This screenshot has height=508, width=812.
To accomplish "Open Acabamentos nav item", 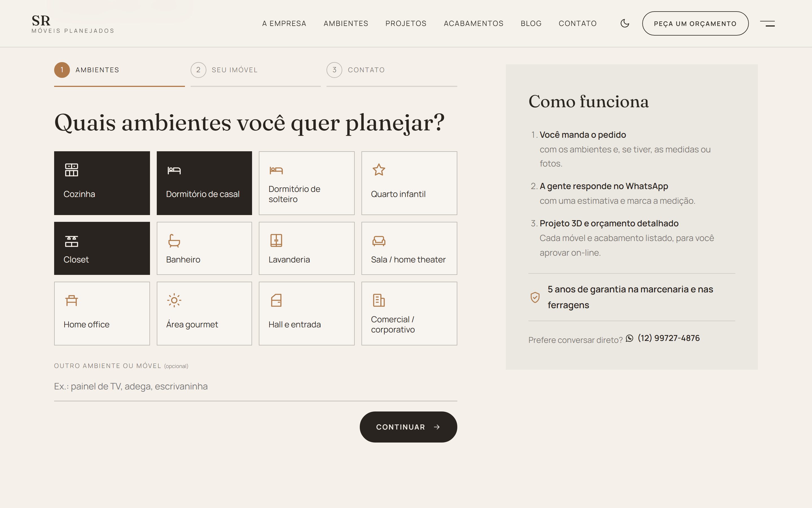I will coord(473,23).
